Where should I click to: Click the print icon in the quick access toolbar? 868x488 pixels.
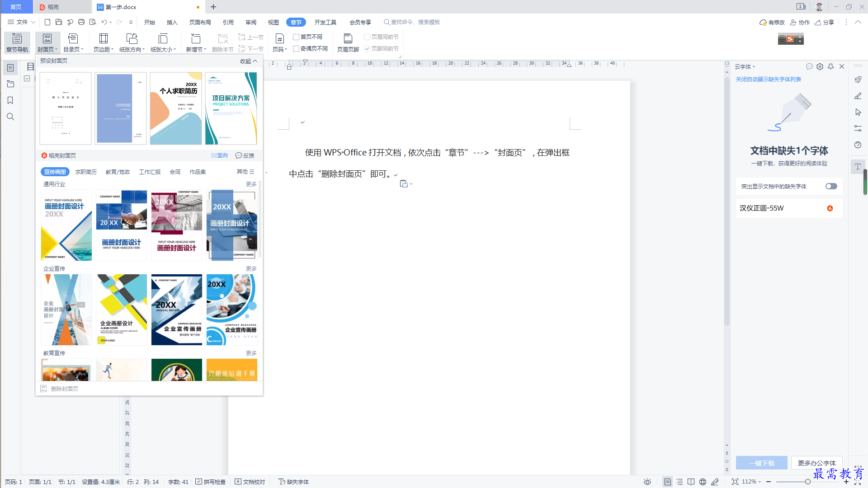pyautogui.click(x=81, y=22)
